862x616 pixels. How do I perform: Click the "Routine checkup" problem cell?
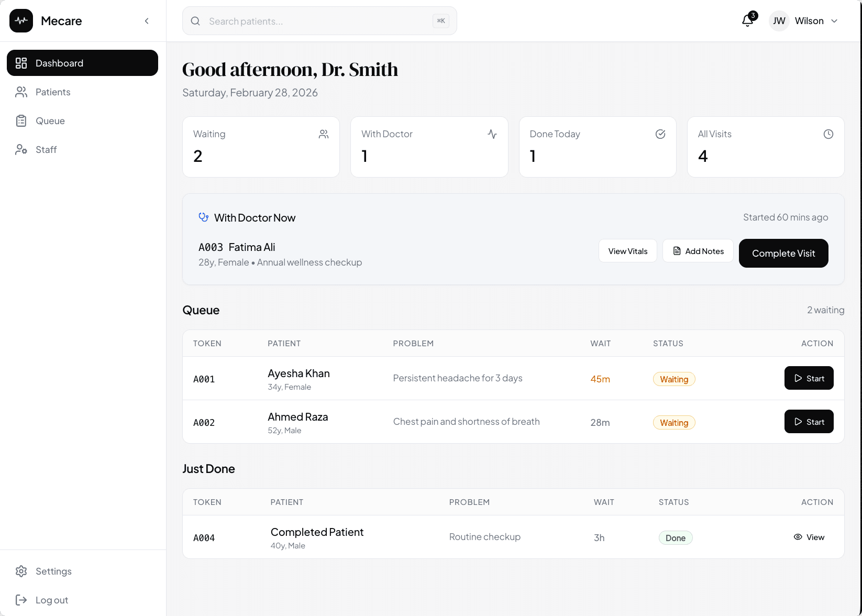tap(485, 537)
